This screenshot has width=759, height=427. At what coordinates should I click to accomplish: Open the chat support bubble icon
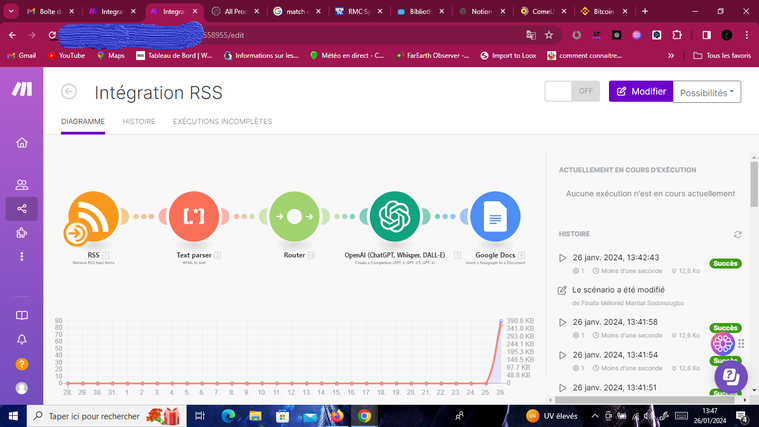tap(731, 377)
